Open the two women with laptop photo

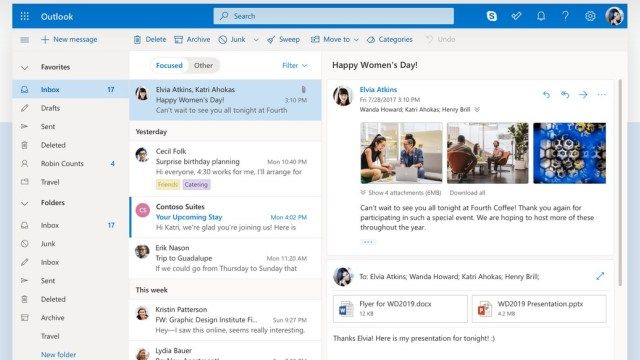[401, 153]
